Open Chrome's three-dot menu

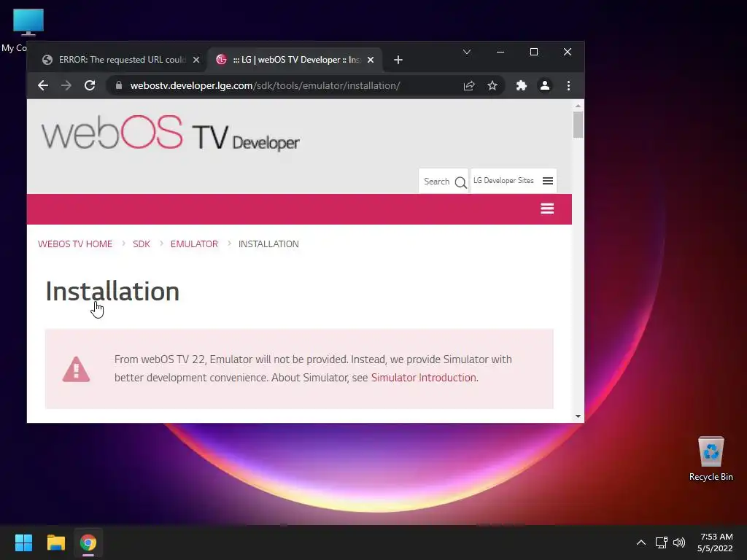[568, 86]
